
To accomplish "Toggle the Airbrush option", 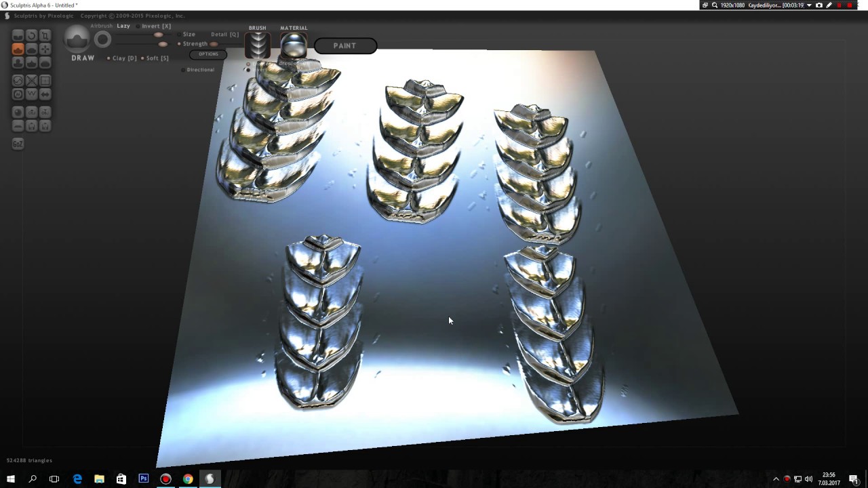I will pyautogui.click(x=102, y=26).
